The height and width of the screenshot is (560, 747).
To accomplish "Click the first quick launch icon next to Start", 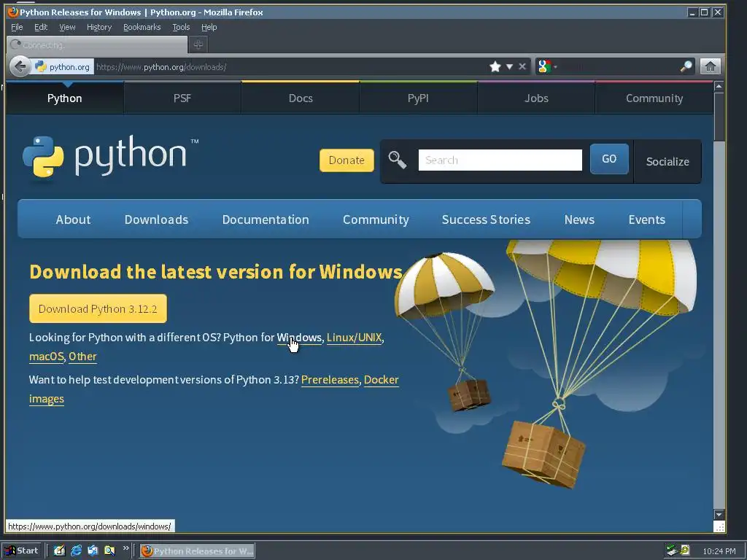I will click(x=59, y=551).
